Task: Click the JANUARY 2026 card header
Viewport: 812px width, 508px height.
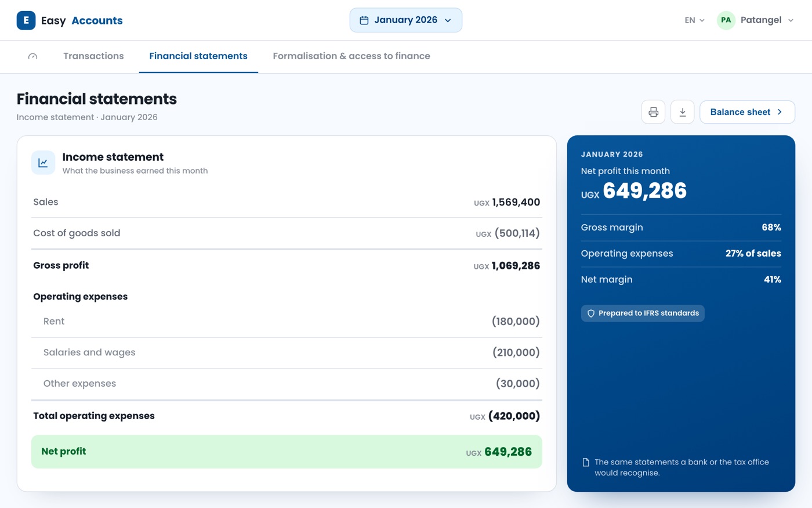Action: pyautogui.click(x=612, y=154)
